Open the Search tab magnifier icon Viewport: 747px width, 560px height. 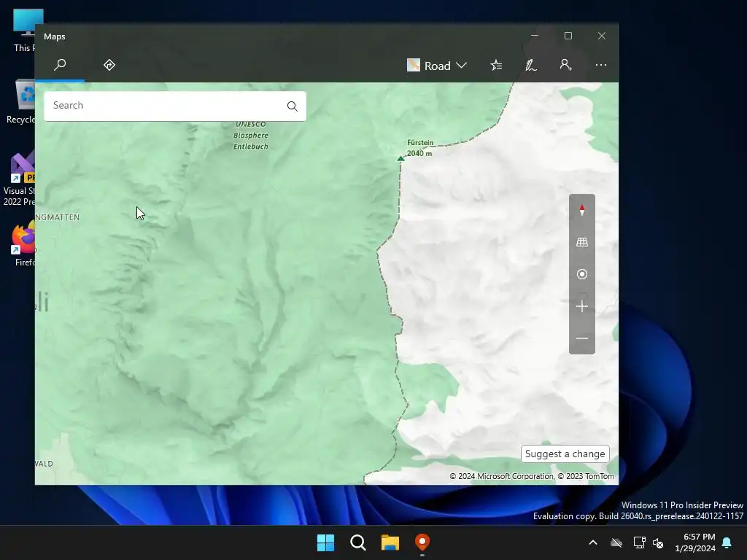[x=60, y=65]
